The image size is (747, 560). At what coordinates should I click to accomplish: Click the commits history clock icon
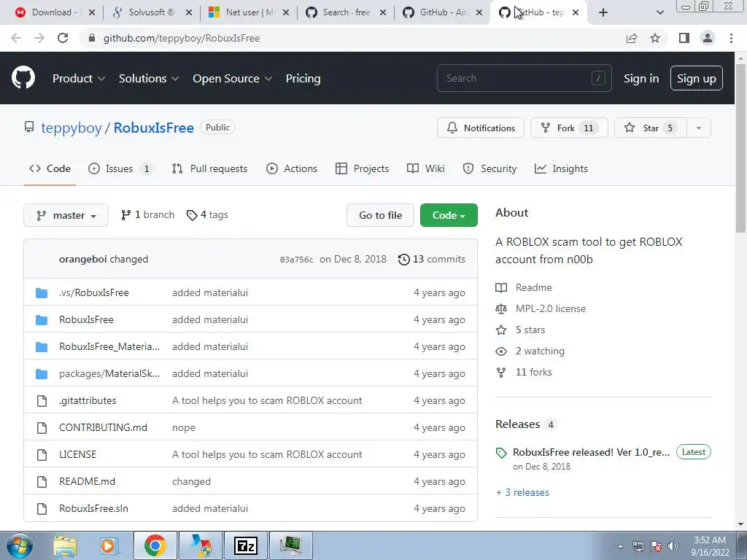pos(403,260)
